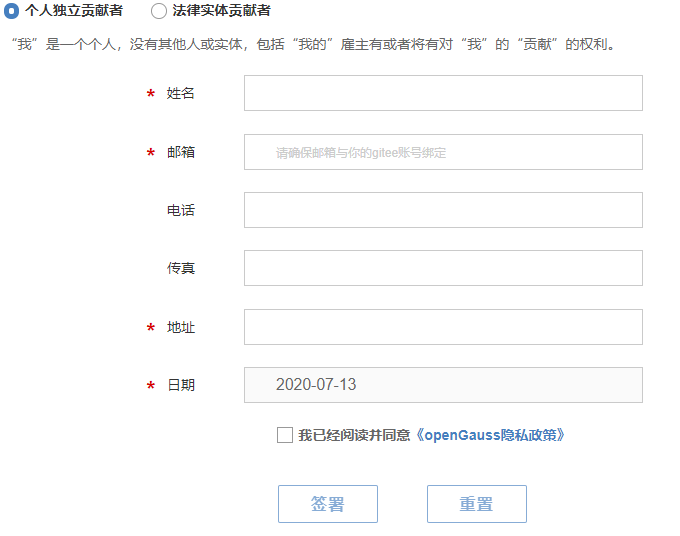Click the 姓名 label text
Image resolution: width=680 pixels, height=536 pixels.
pyautogui.click(x=180, y=93)
